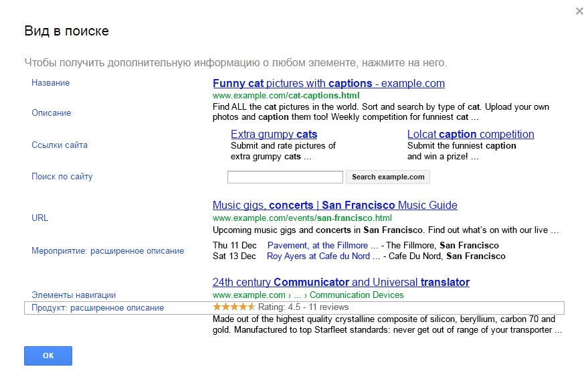
Task: Click the Search example.com button
Action: (x=388, y=177)
